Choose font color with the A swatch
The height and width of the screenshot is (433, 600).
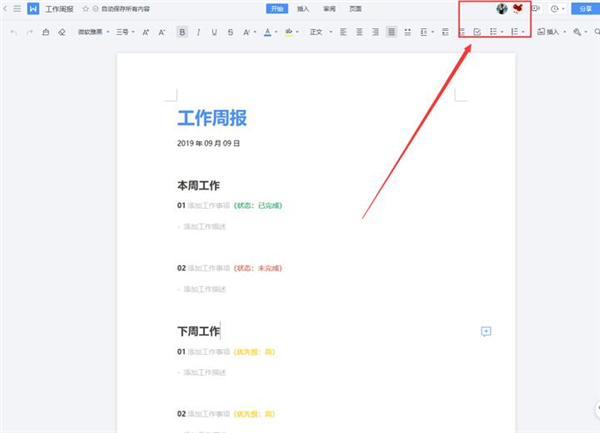pyautogui.click(x=267, y=32)
